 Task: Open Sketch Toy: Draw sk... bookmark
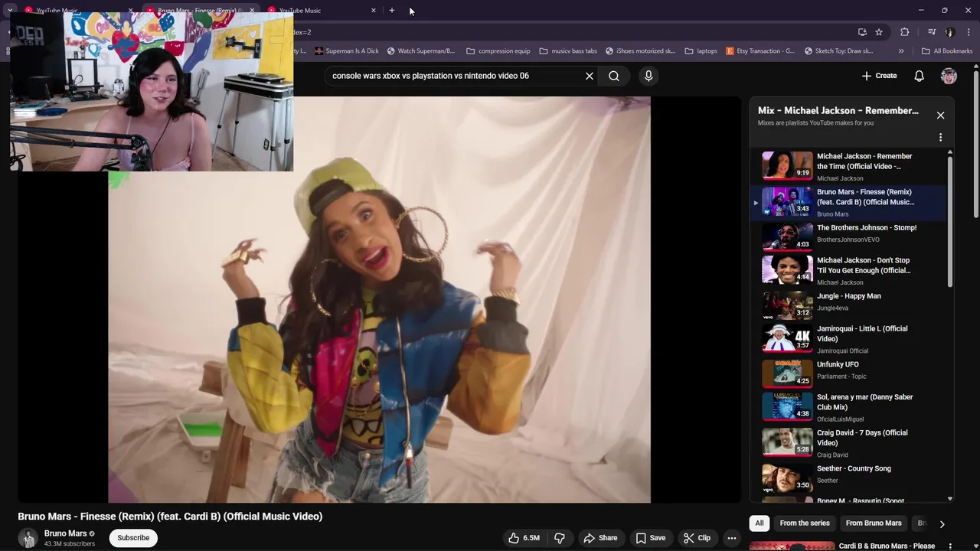point(839,51)
